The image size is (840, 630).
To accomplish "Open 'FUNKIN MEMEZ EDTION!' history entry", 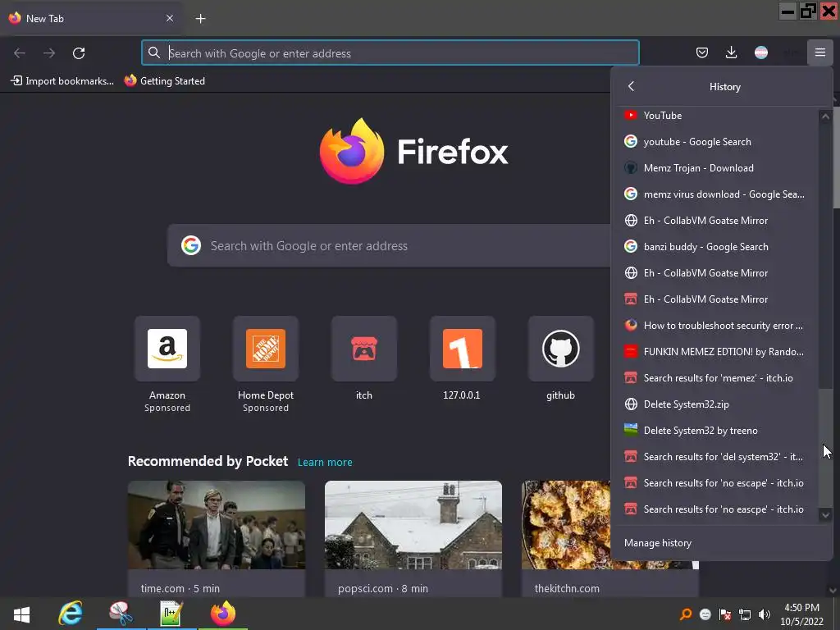I will pos(718,351).
